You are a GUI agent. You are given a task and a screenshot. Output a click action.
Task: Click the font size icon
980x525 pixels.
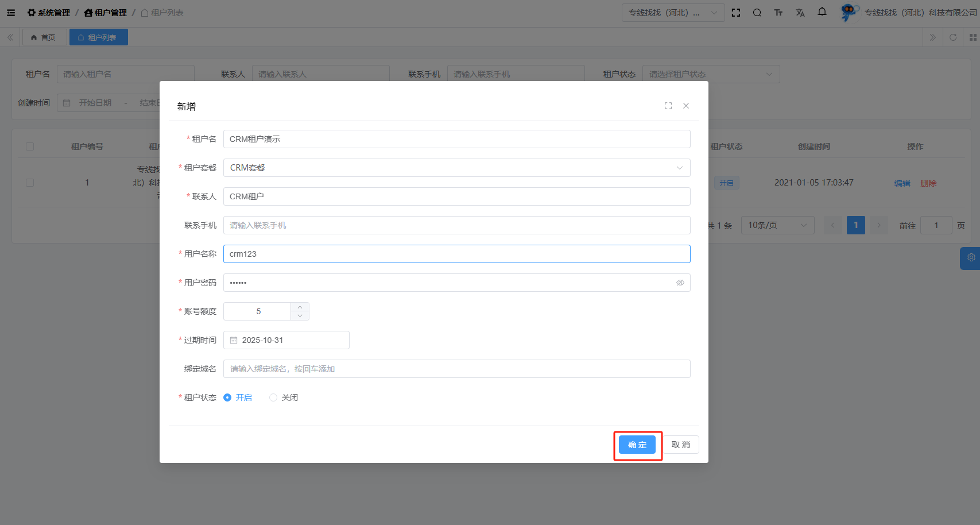[x=778, y=13]
